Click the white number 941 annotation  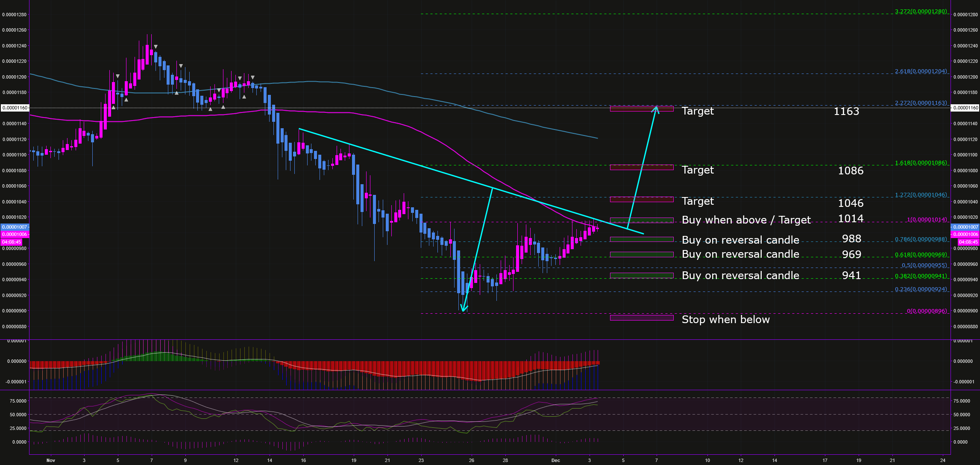coord(851,276)
